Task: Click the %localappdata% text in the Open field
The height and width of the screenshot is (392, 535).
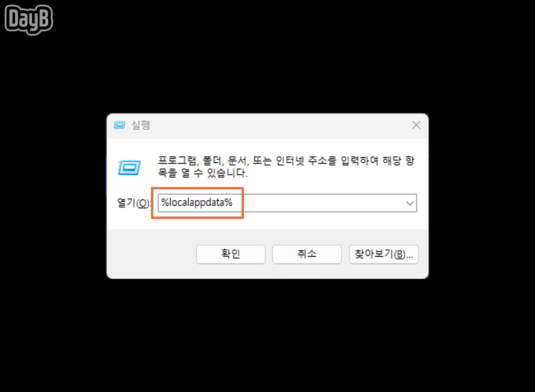Action: coord(196,203)
